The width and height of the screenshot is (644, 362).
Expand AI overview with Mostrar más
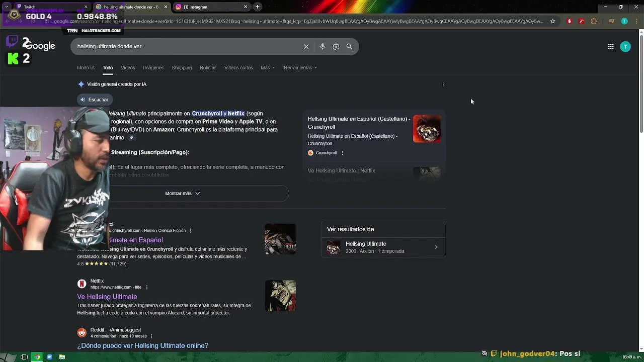click(x=183, y=194)
